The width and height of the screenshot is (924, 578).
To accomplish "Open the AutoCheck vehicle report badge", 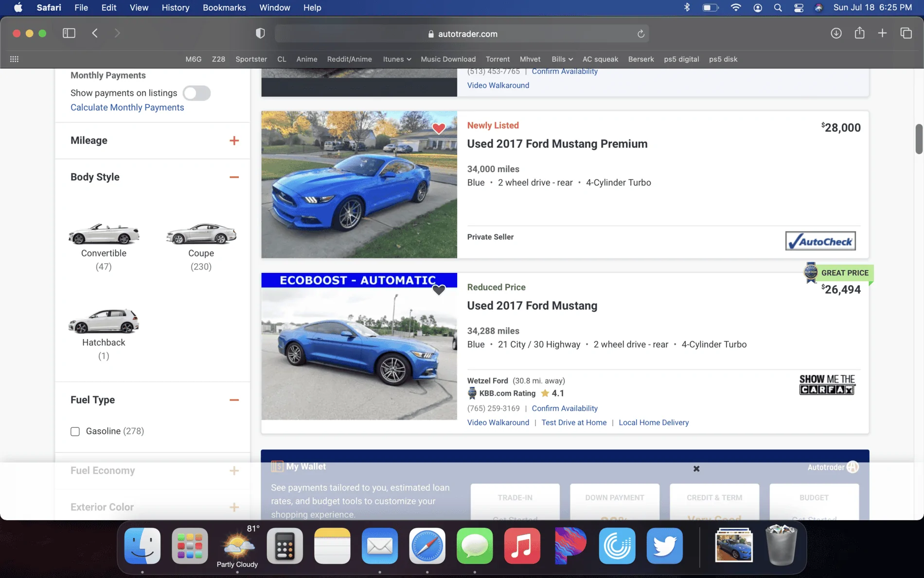I will pos(820,241).
